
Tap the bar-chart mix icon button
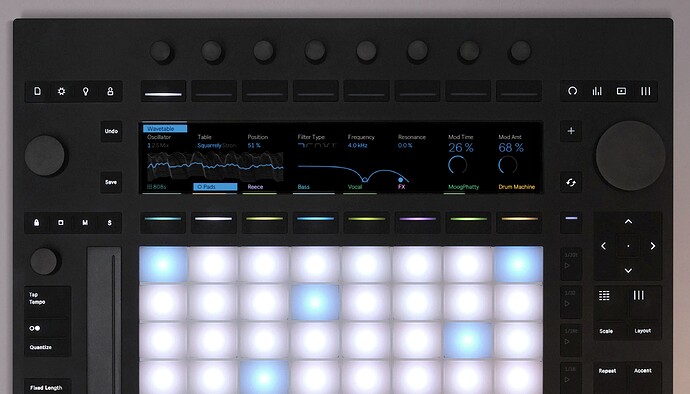click(597, 91)
